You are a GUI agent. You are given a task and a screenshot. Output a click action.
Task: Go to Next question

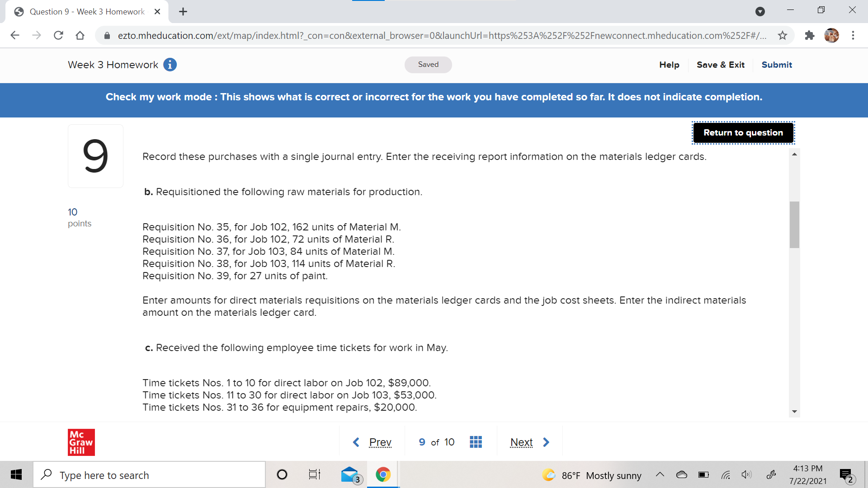coord(529,442)
